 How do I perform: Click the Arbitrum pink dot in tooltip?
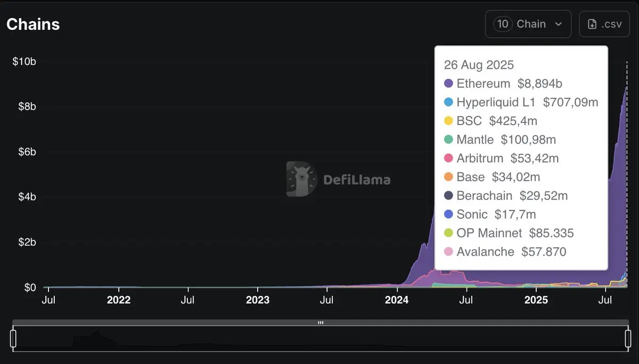point(448,158)
